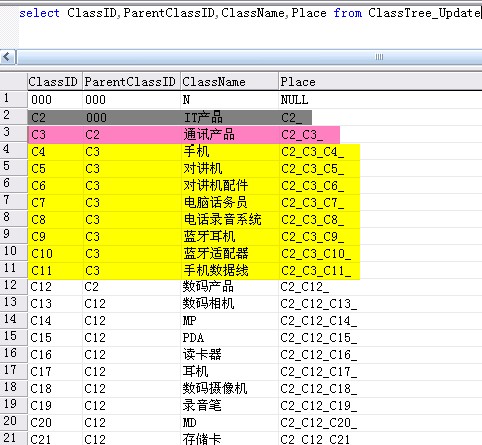Click the cell '手机数据线'
This screenshot has height=445, width=482.
click(x=216, y=270)
